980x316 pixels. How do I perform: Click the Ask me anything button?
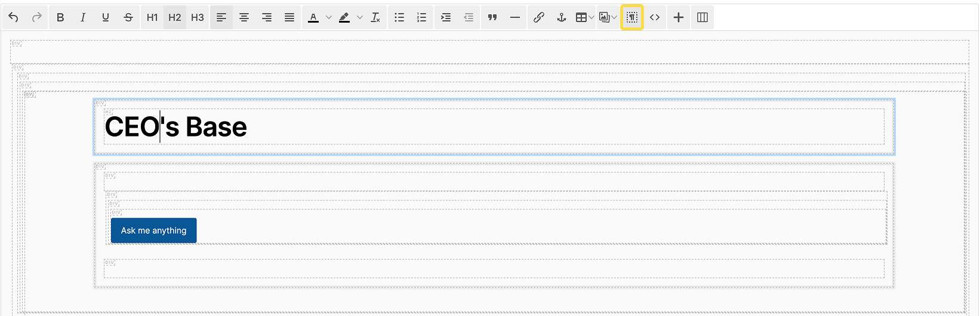[x=154, y=231]
